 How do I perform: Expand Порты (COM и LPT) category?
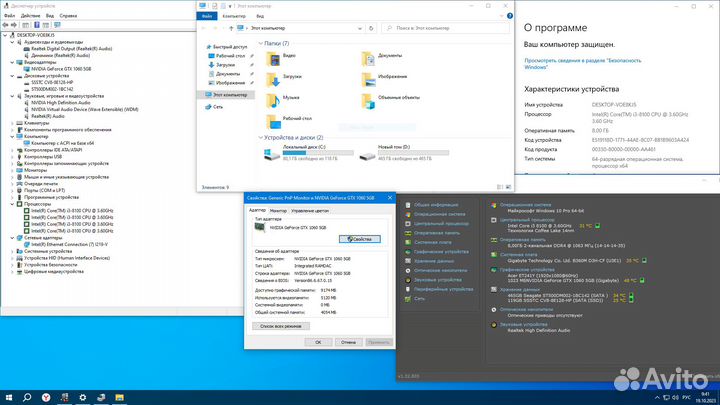tap(12, 190)
